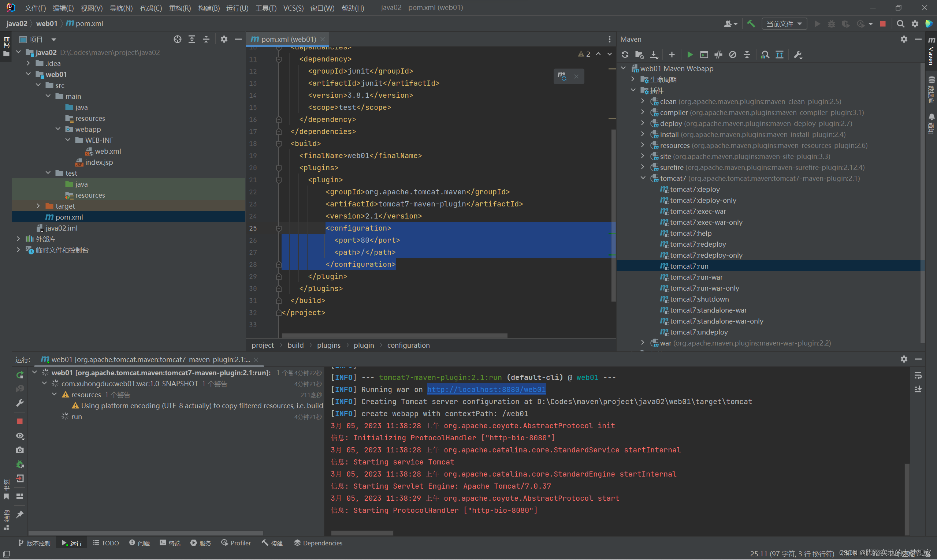Click camera dump threads icon in Run panel
937x560 pixels.
tap(20, 450)
